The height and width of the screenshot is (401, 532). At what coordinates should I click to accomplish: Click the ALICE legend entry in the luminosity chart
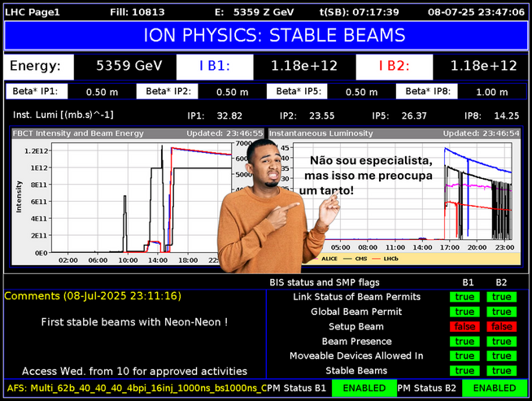click(329, 258)
